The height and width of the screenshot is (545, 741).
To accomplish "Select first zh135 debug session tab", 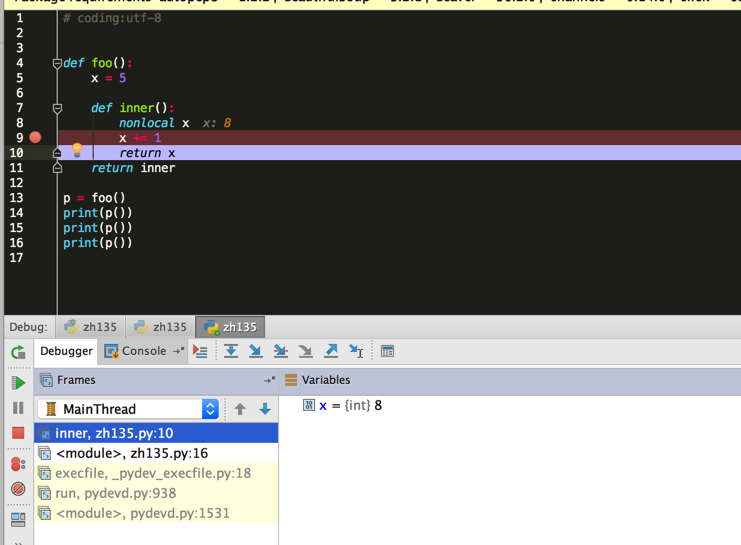I will coord(90,327).
